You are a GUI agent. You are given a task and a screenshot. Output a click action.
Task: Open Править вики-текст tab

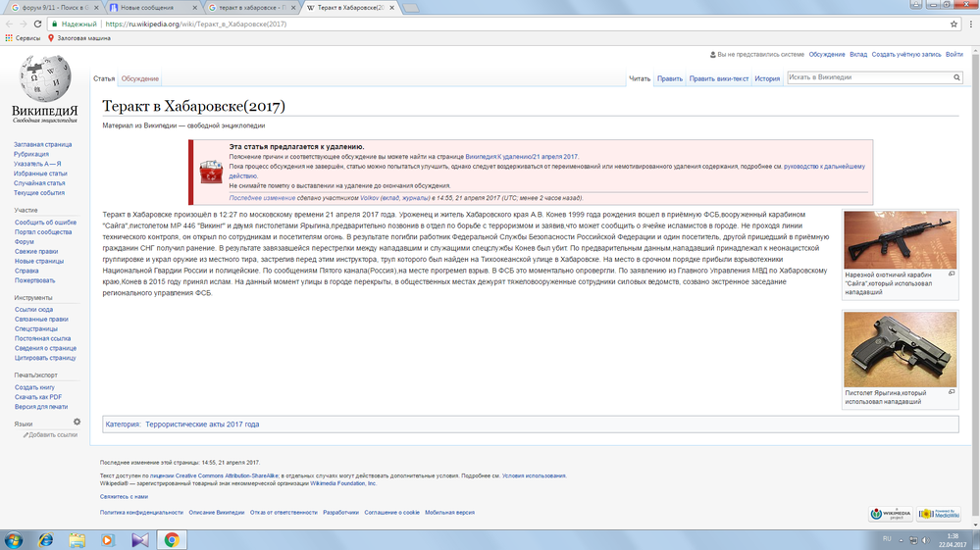pos(719,78)
